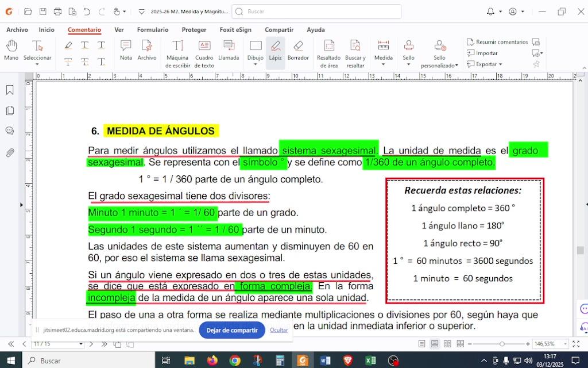Switch to the Ver tab
588x368 pixels.
pyautogui.click(x=119, y=30)
